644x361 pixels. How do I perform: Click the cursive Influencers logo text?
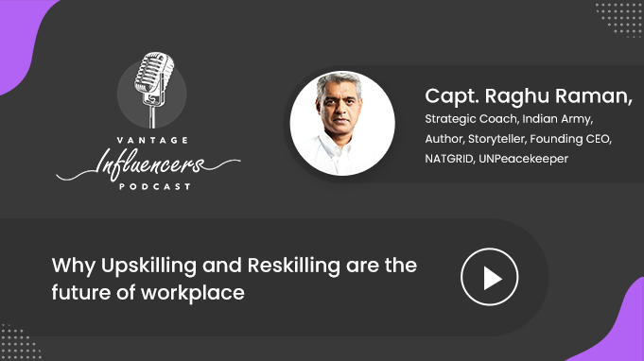pyautogui.click(x=149, y=163)
